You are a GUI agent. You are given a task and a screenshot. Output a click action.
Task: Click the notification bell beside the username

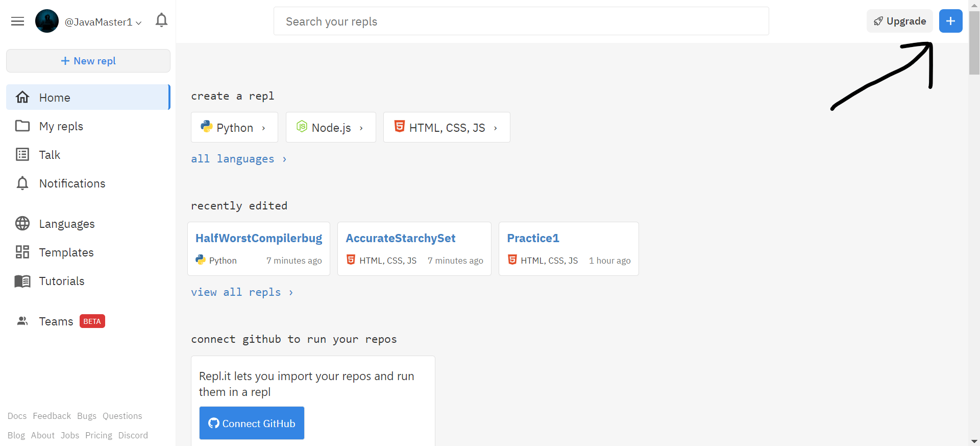[161, 20]
